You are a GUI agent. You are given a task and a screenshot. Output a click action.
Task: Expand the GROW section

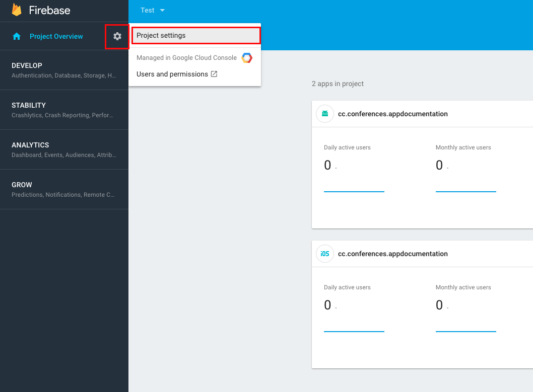click(64, 189)
